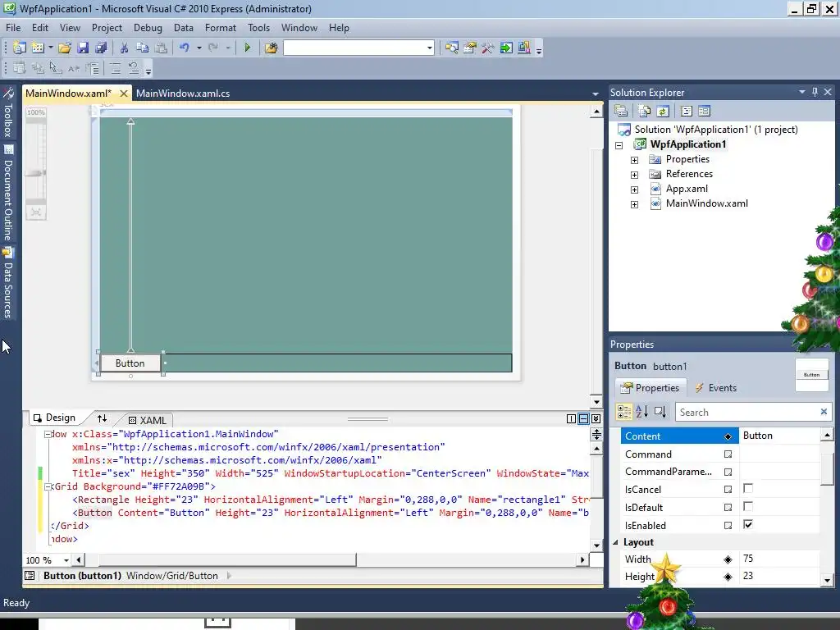
Task: Open the Undo history dropdown arrow
Action: coord(199,48)
